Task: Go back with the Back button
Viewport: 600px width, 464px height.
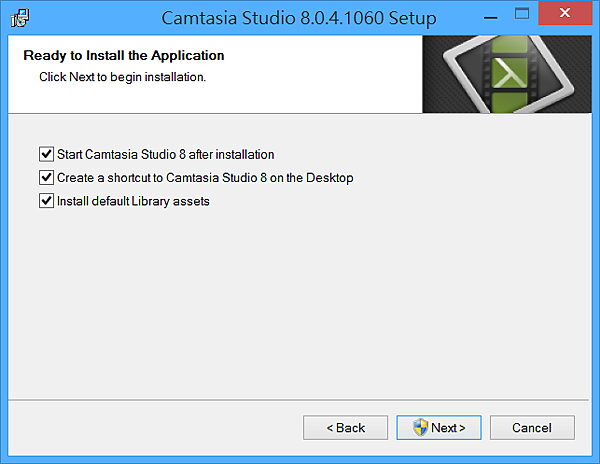Action: (346, 428)
